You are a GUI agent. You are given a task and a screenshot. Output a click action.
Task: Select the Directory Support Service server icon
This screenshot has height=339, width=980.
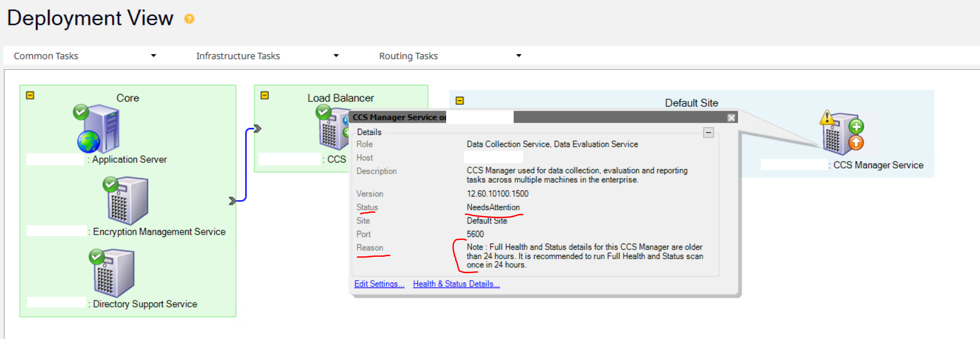[x=114, y=274]
